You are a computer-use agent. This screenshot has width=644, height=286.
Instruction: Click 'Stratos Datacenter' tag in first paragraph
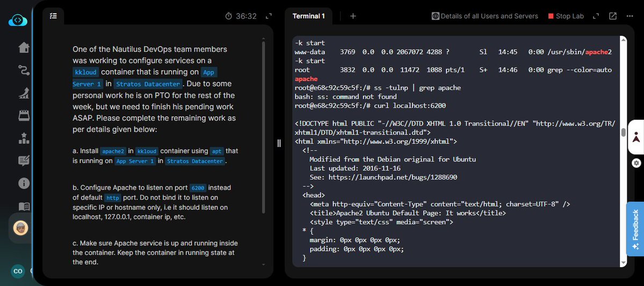tap(148, 84)
